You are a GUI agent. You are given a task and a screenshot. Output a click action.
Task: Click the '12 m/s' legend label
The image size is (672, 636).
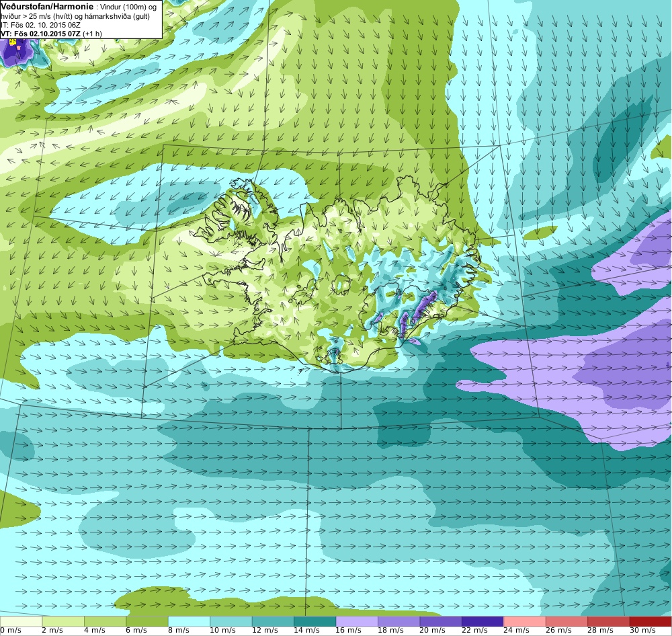click(x=264, y=631)
